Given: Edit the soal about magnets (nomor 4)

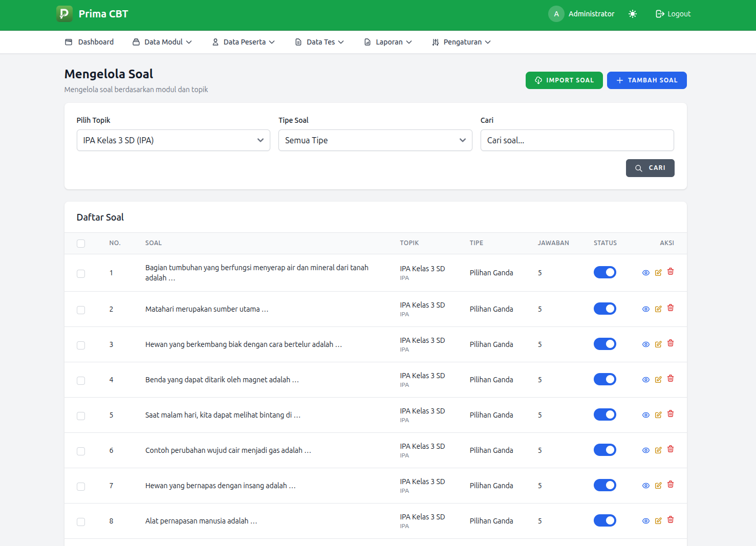Looking at the screenshot, I should click(658, 379).
